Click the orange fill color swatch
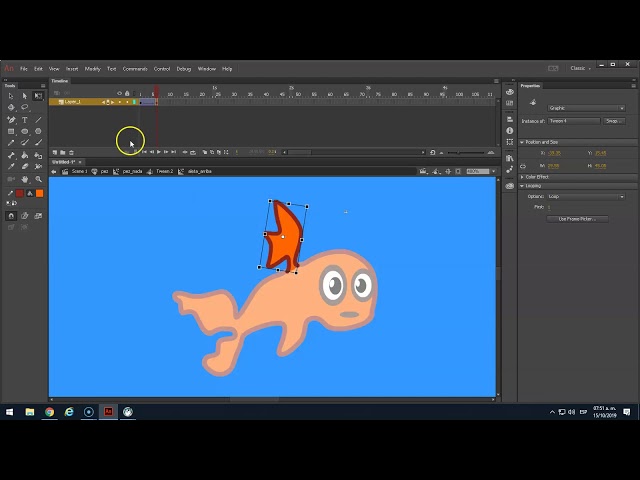Image resolution: width=640 pixels, height=480 pixels. coord(40,193)
